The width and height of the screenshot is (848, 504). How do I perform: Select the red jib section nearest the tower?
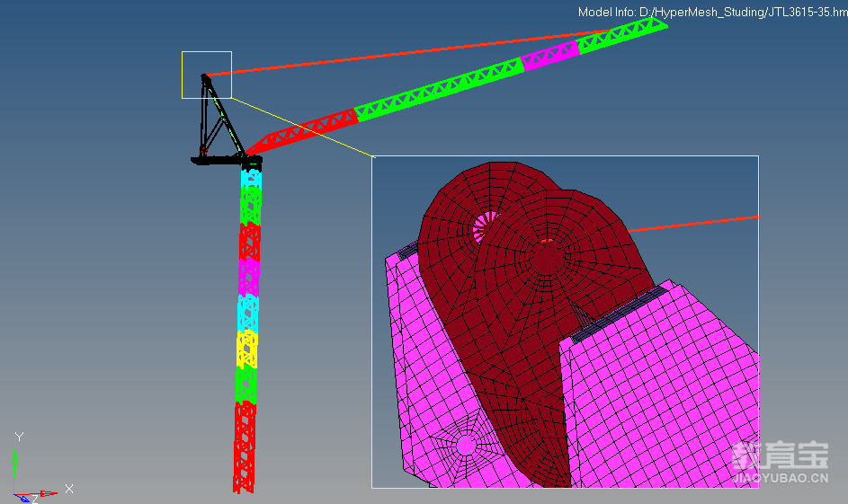coord(306,131)
